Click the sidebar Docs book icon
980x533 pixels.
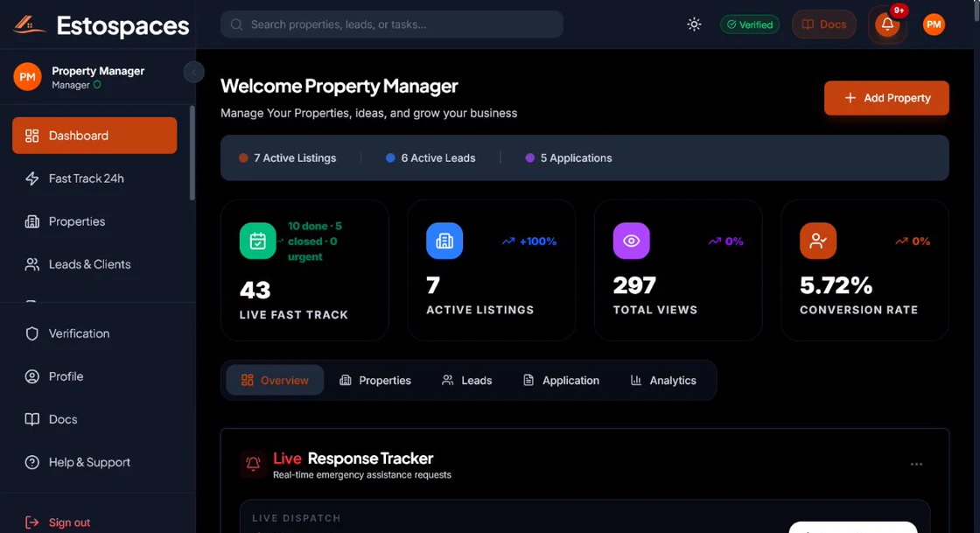31,419
